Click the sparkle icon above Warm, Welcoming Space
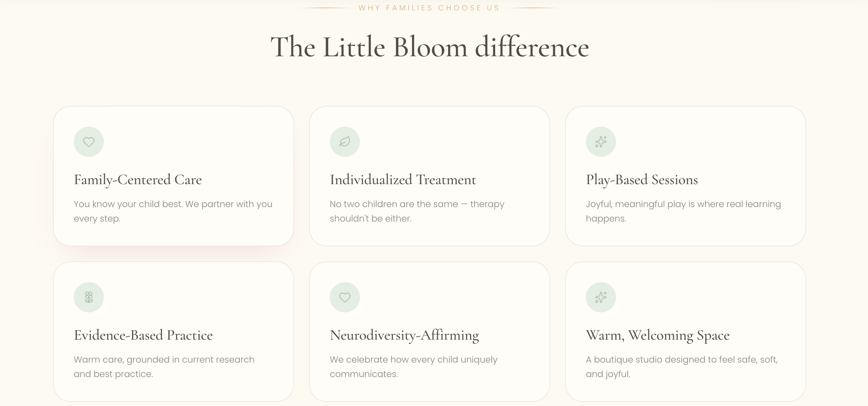This screenshot has width=868, height=406. 601,297
